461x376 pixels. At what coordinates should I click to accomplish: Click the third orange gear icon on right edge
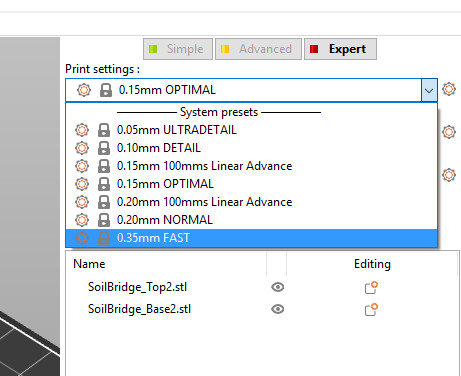point(449,175)
